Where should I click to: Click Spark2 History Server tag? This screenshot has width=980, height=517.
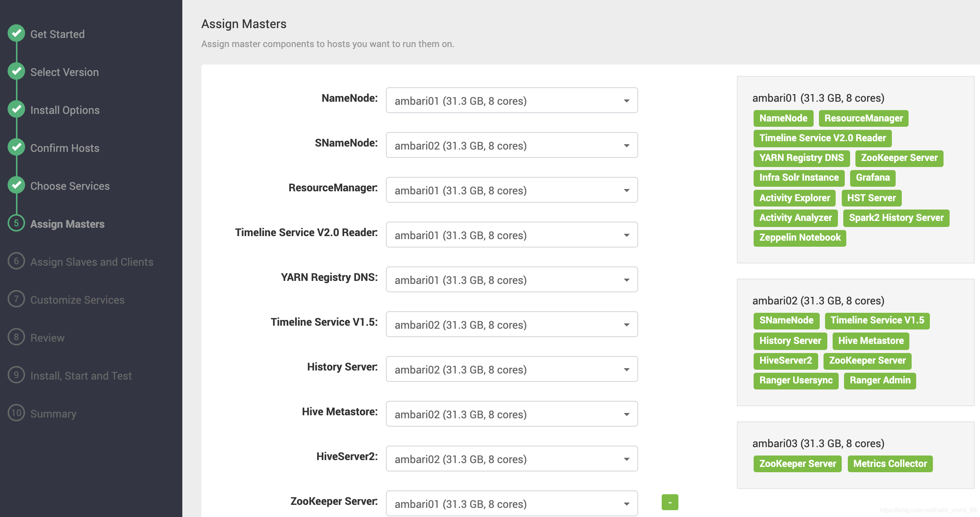tap(896, 218)
